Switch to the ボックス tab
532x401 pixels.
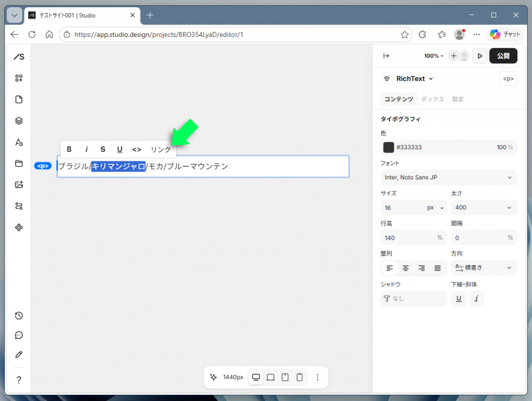pos(433,99)
